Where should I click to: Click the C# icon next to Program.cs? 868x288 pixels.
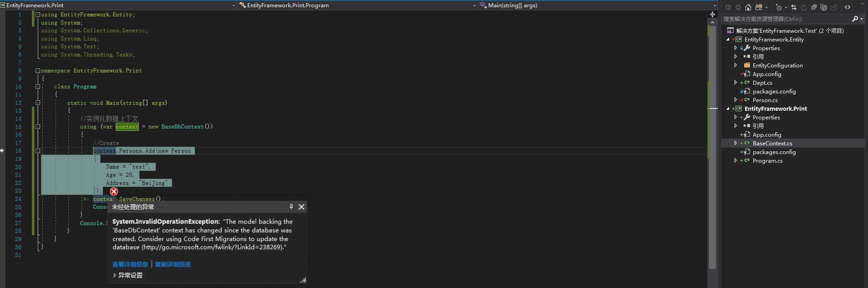pyautogui.click(x=747, y=160)
